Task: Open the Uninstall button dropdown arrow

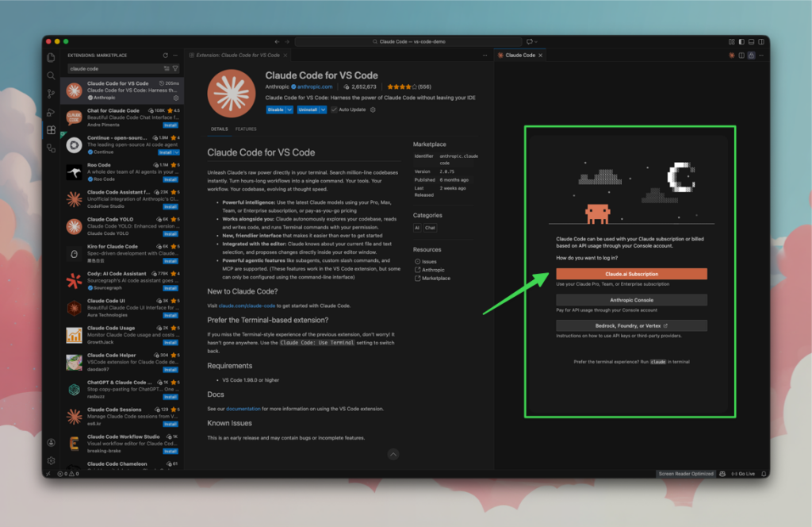Action: [x=324, y=110]
